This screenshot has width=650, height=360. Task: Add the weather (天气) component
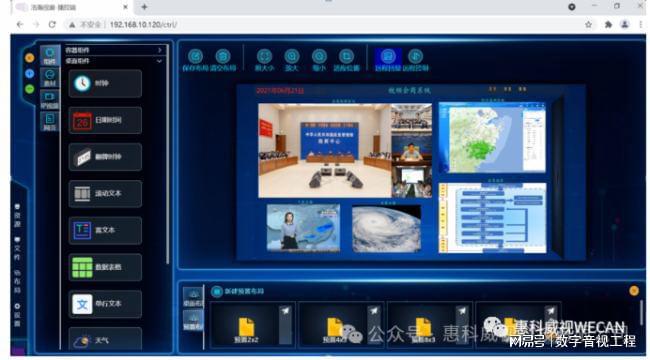[x=105, y=339]
